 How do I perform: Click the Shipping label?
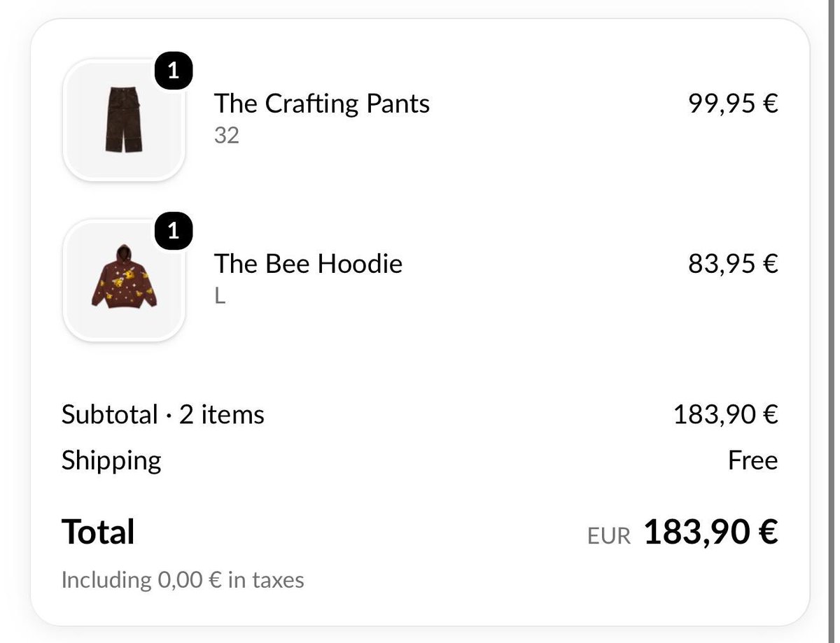[x=111, y=461]
